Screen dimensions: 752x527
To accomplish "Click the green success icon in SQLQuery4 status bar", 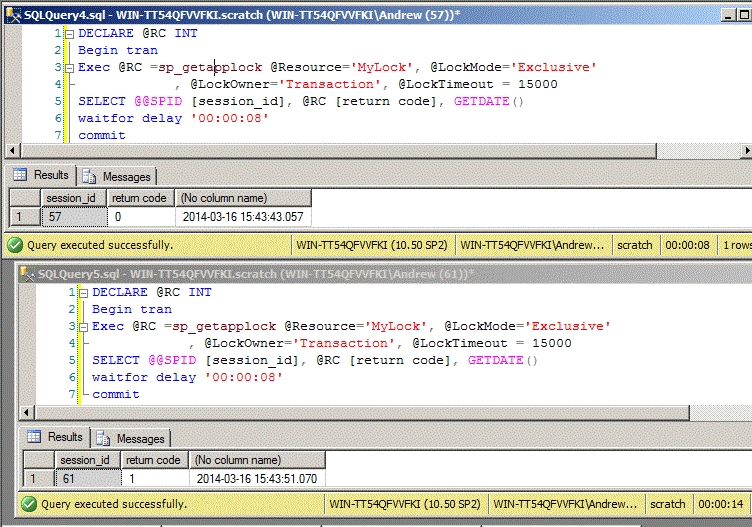I will pyautogui.click(x=15, y=245).
